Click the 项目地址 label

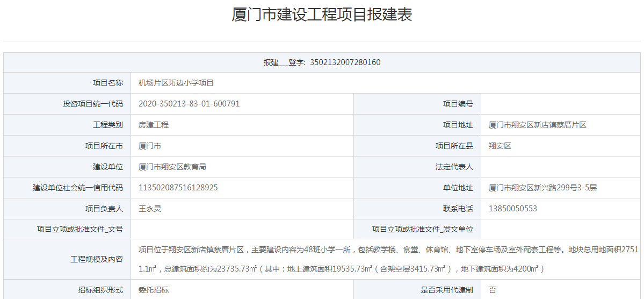pyautogui.click(x=458, y=125)
